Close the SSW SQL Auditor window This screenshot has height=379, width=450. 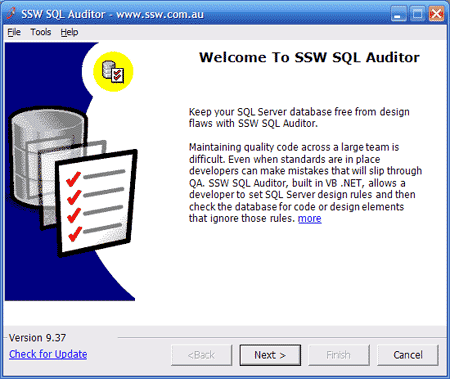pos(436,14)
